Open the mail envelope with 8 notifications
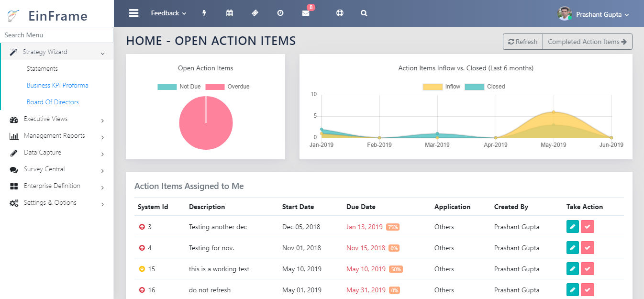Screen dimensions: 644x299 point(306,13)
